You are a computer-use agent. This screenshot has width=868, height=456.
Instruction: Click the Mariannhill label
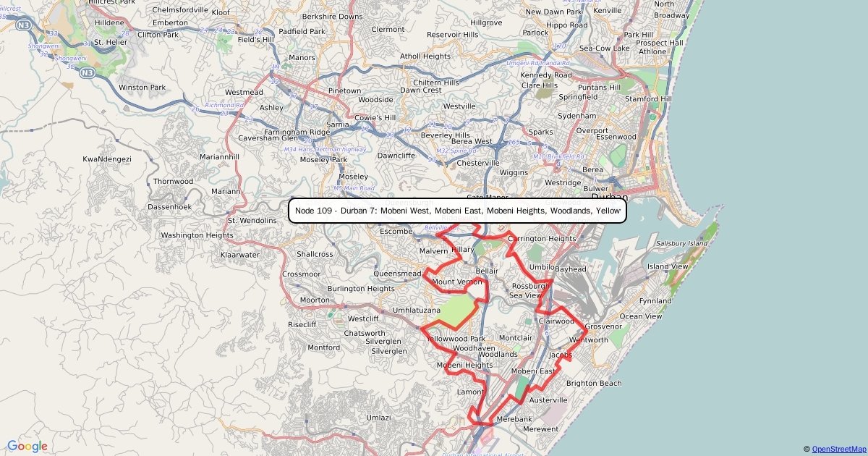click(220, 156)
